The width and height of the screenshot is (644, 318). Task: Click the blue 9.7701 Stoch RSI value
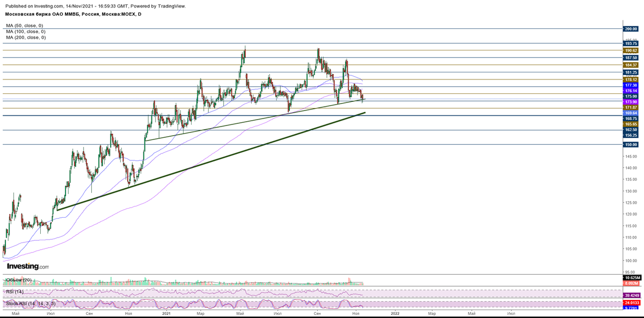(630, 308)
